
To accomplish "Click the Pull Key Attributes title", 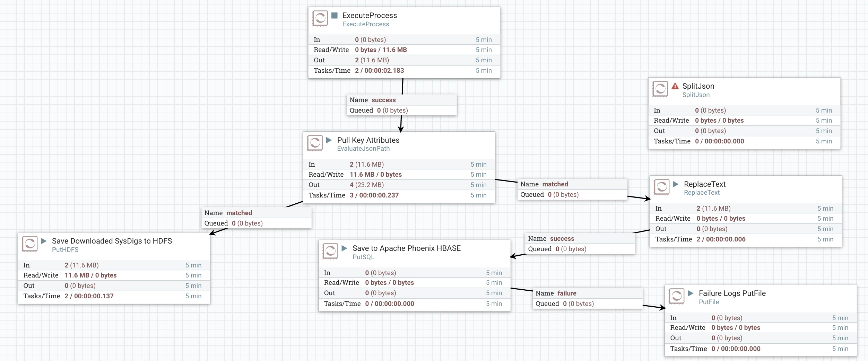I will [x=368, y=140].
